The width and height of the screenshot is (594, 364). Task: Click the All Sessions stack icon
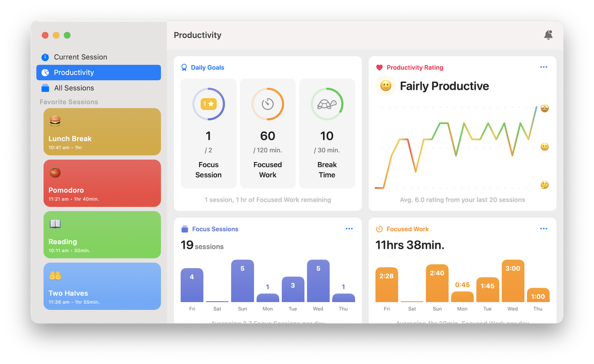(45, 88)
